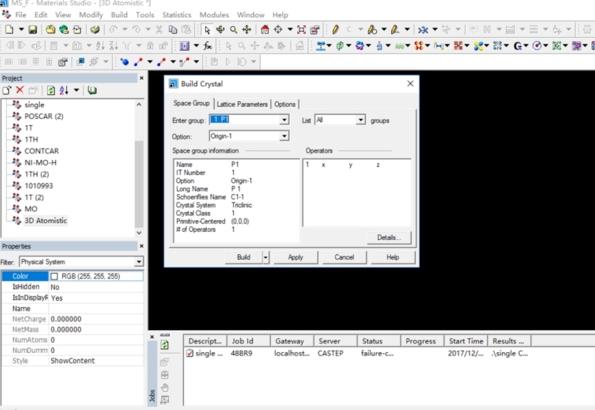Open the Modules menu
The image size is (595, 410).
click(x=214, y=15)
